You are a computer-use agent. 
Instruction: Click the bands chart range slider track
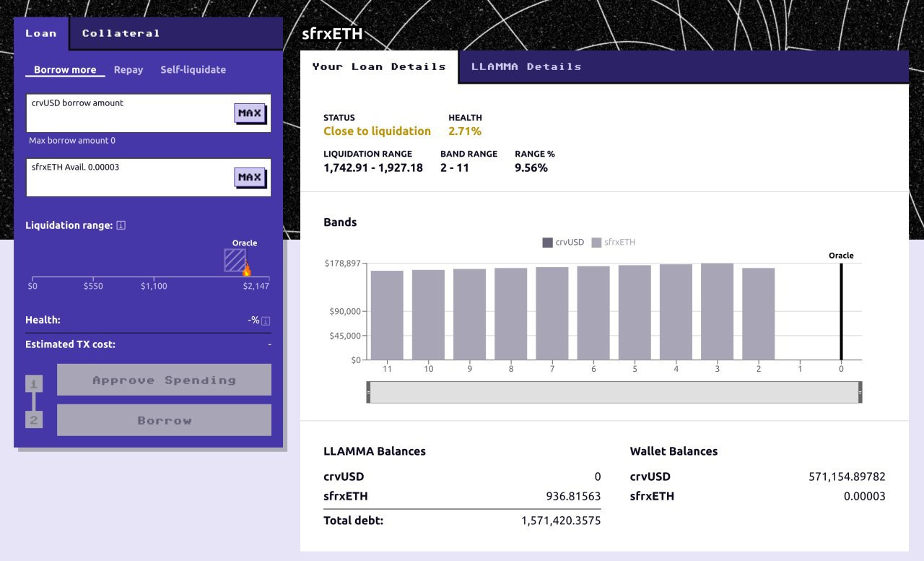coord(614,392)
